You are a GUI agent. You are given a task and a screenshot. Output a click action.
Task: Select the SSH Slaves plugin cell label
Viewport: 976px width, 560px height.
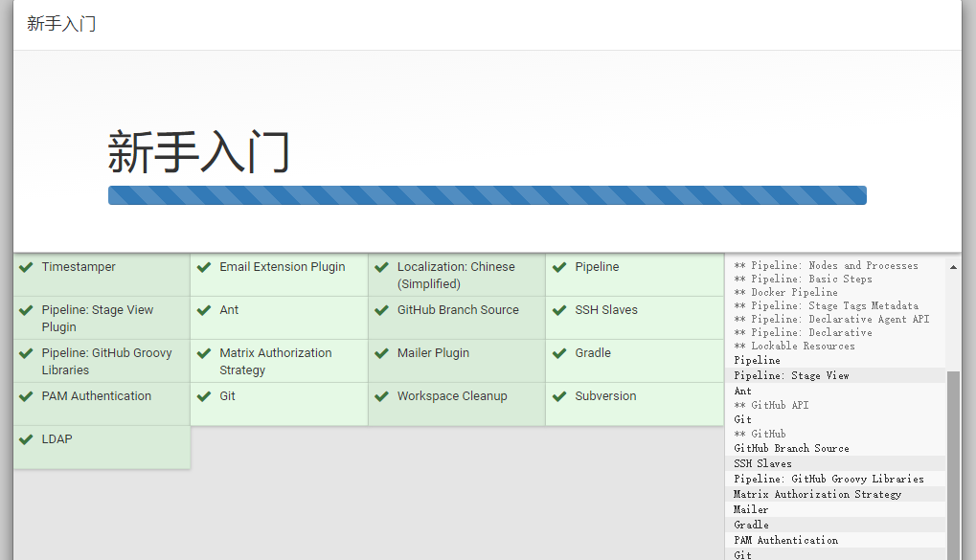coord(606,310)
